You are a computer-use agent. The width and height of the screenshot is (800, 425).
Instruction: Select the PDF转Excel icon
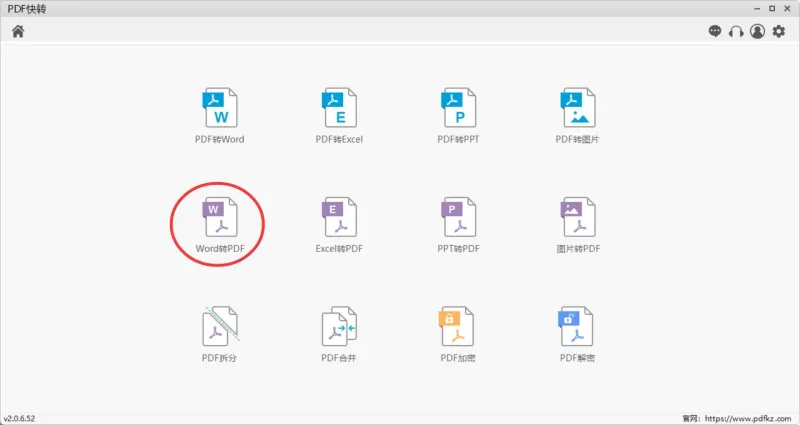point(339,108)
